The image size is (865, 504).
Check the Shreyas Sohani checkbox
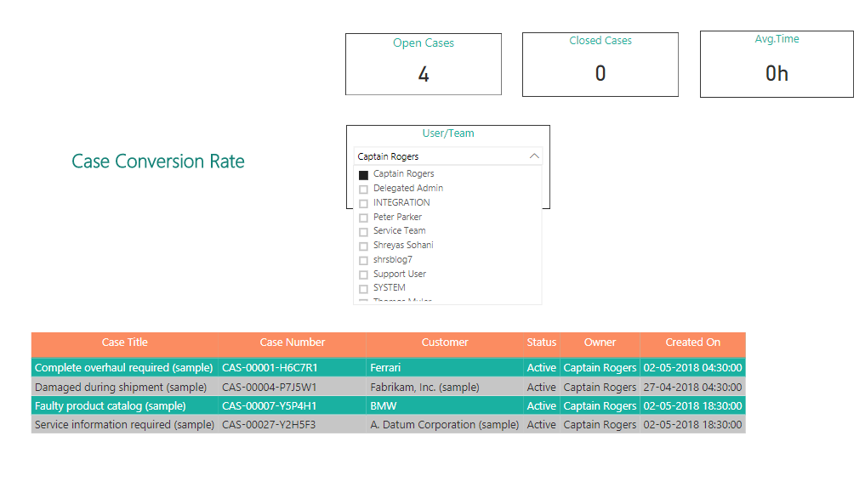[x=363, y=246]
